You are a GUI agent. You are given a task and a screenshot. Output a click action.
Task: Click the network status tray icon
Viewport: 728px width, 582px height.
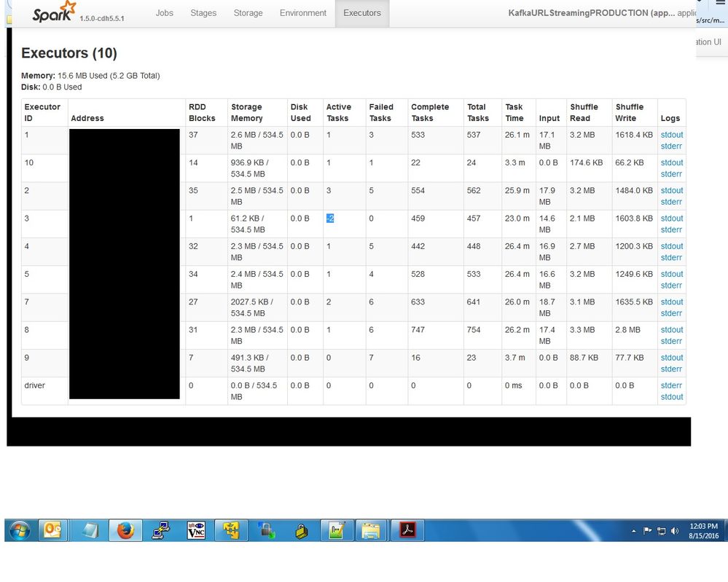click(x=661, y=531)
